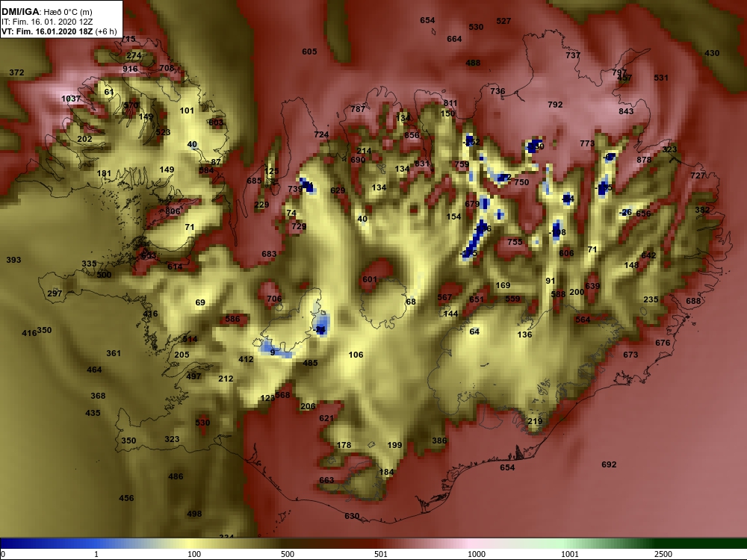The width and height of the screenshot is (747, 560).
Task: Click the map value 792
Action: click(x=555, y=105)
